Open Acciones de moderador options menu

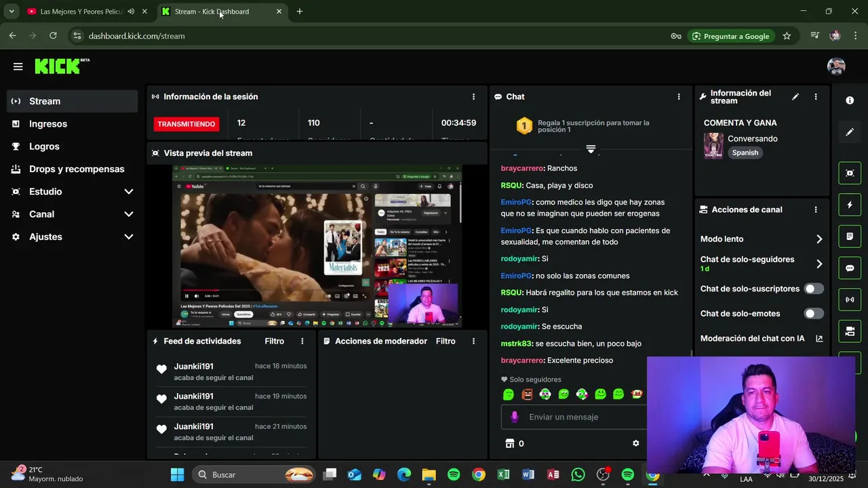(473, 342)
